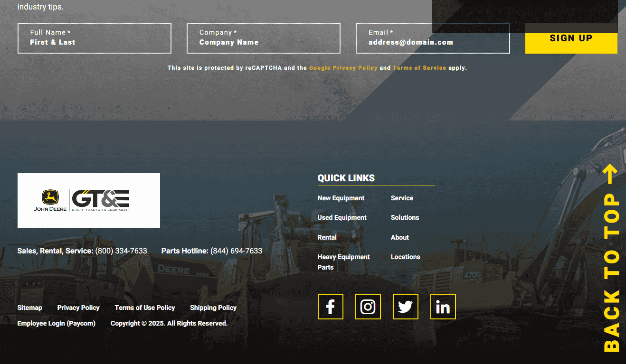Open the Sitemap footer link
Image resolution: width=626 pixels, height=364 pixels.
coord(29,308)
